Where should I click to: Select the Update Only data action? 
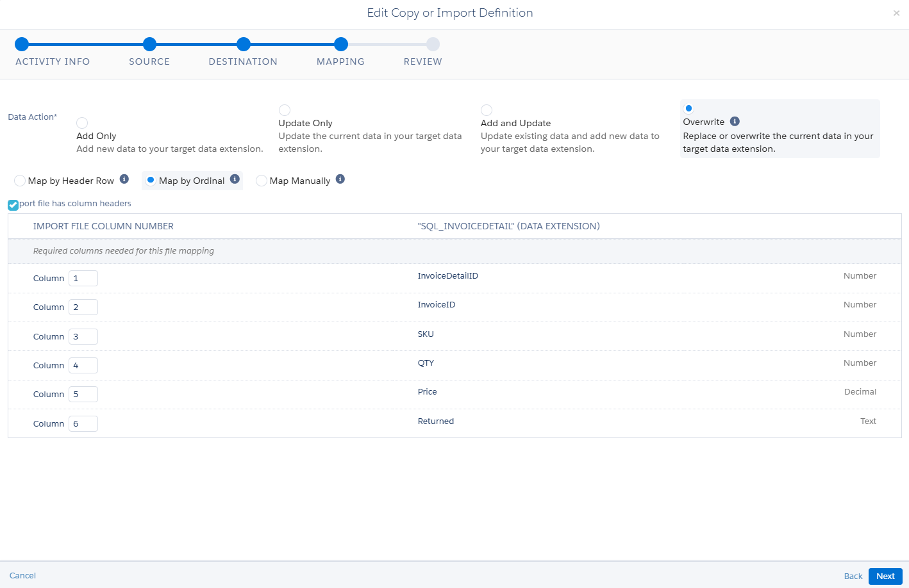coord(285,110)
